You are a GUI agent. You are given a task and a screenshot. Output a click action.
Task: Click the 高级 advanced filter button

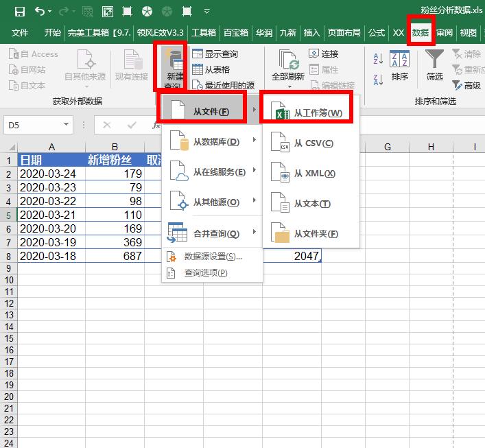click(466, 85)
